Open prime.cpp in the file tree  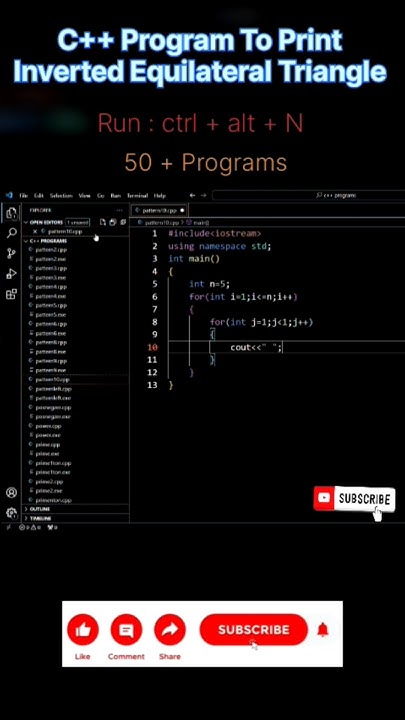coord(48,444)
